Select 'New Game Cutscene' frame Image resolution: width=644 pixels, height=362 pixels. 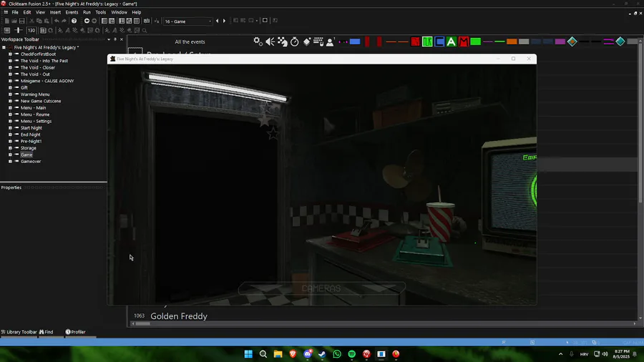41,102
